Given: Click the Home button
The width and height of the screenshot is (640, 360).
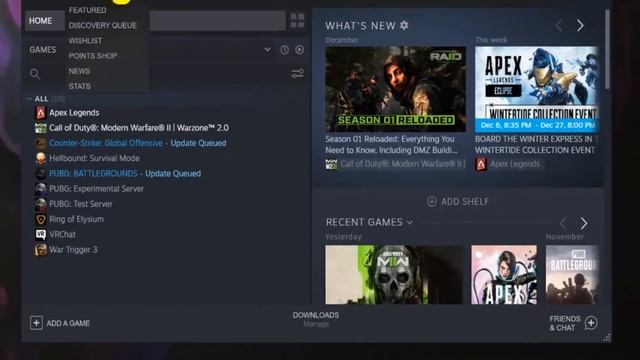Looking at the screenshot, I should tap(44, 20).
